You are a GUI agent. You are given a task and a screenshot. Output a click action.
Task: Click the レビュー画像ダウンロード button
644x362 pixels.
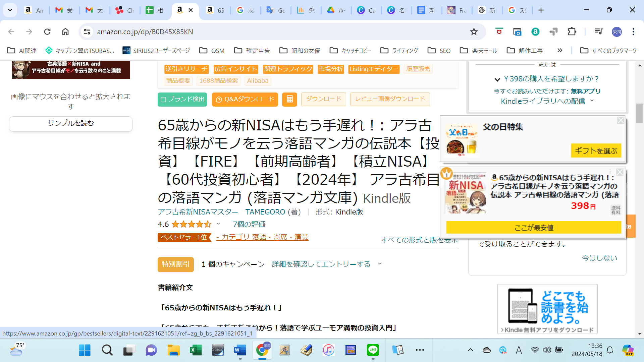(390, 99)
